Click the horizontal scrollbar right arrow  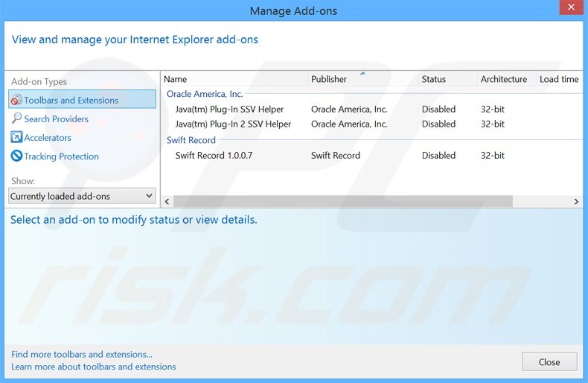(x=576, y=202)
